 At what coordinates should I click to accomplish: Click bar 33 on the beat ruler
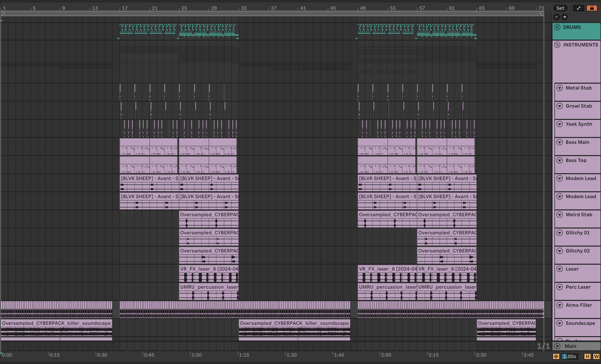click(243, 8)
